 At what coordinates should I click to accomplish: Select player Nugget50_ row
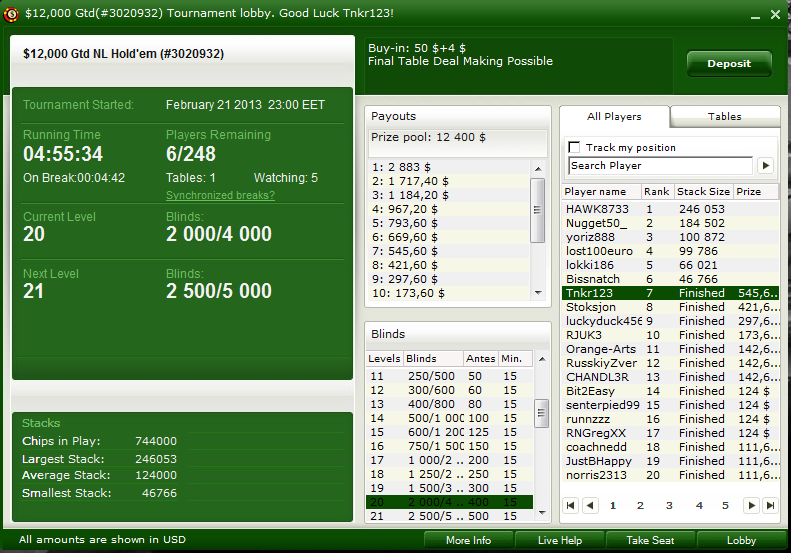click(671, 223)
